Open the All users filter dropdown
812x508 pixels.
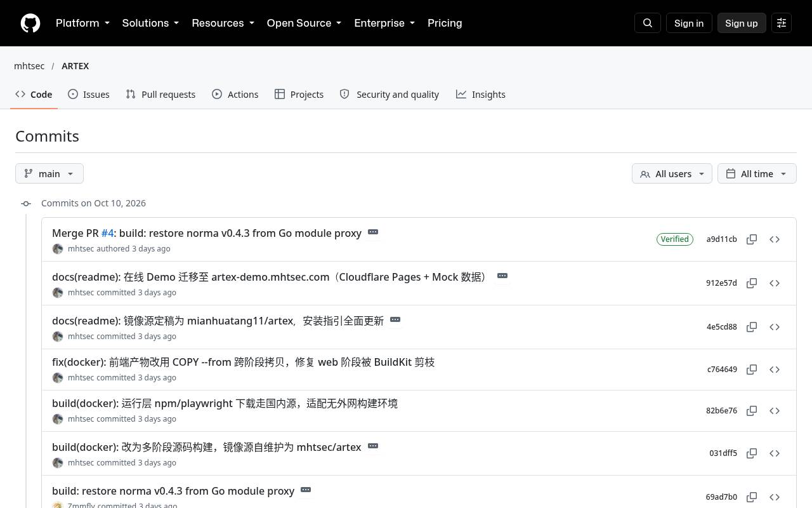point(672,173)
